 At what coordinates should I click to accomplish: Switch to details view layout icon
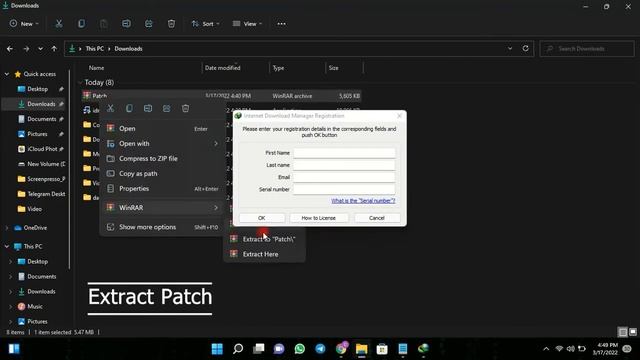click(622, 332)
